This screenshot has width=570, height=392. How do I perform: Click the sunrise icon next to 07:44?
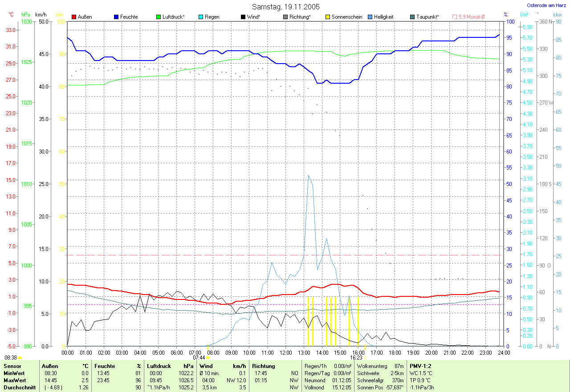pyautogui.click(x=208, y=357)
